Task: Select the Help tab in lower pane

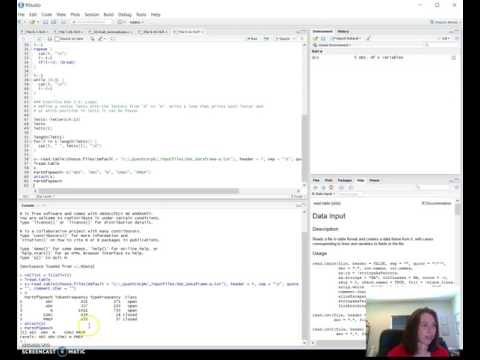Action: pos(361,180)
